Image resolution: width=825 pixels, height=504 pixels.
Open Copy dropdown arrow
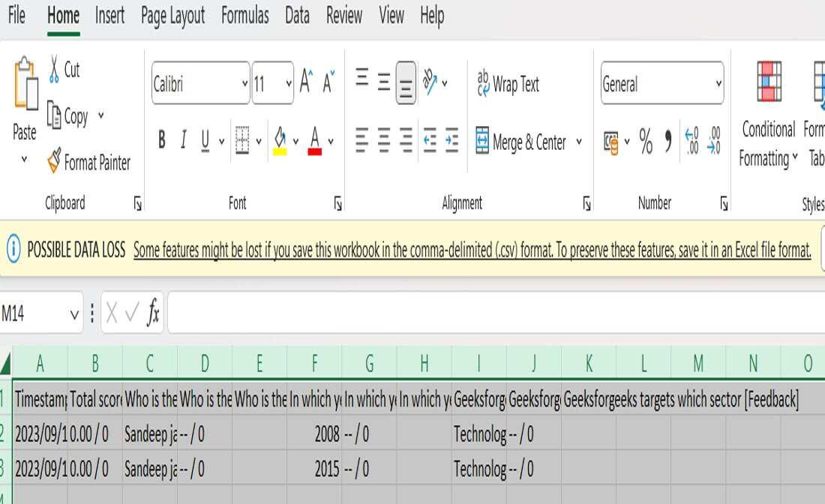click(x=100, y=115)
